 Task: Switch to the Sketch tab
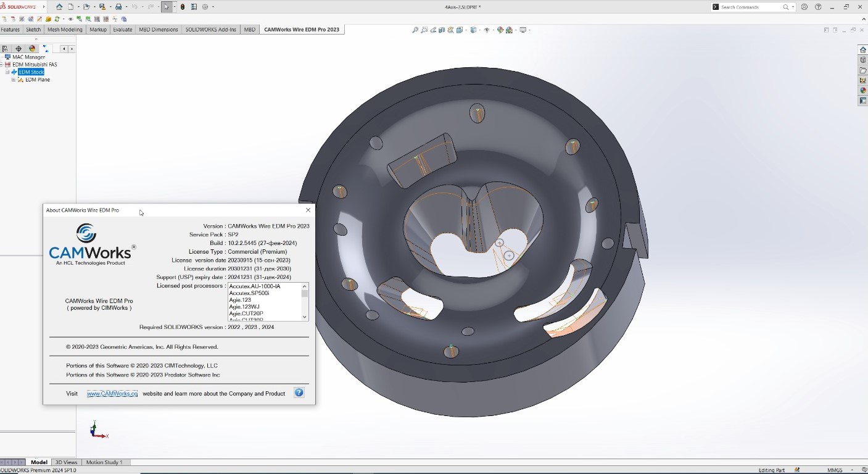pyautogui.click(x=33, y=30)
